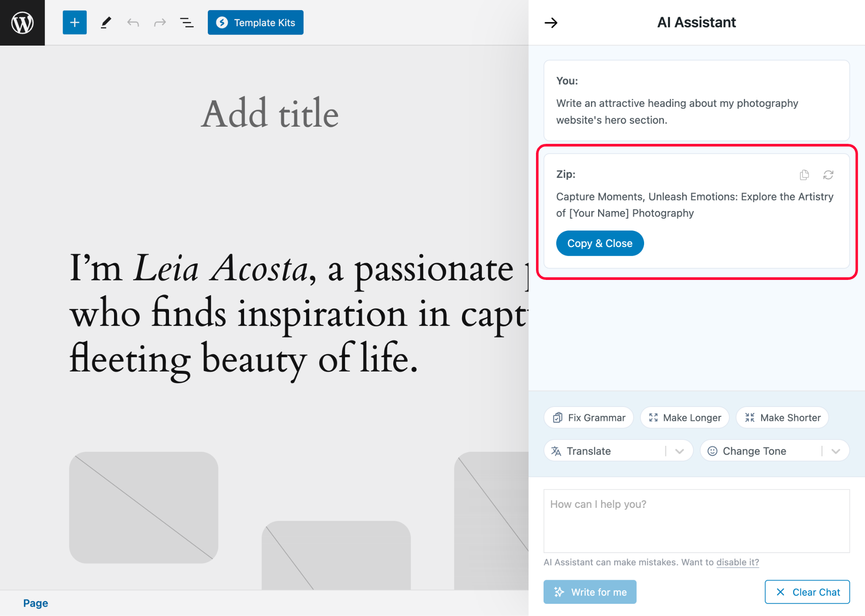This screenshot has height=616, width=865.
Task: Regenerate Zip's response with refresh icon
Action: pyautogui.click(x=828, y=175)
